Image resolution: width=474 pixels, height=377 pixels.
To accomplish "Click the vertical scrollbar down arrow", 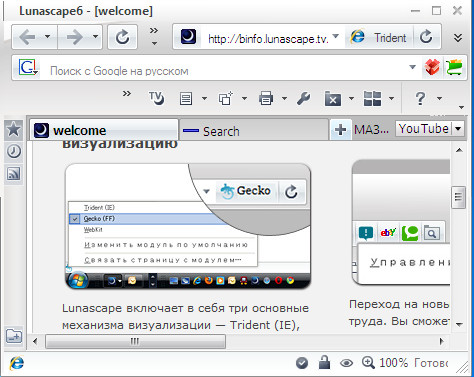I will coord(459,324).
